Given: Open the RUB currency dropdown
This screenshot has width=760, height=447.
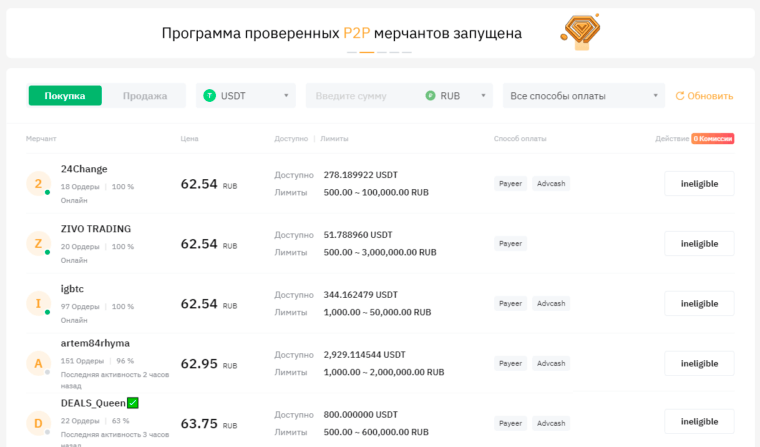Looking at the screenshot, I should point(456,96).
